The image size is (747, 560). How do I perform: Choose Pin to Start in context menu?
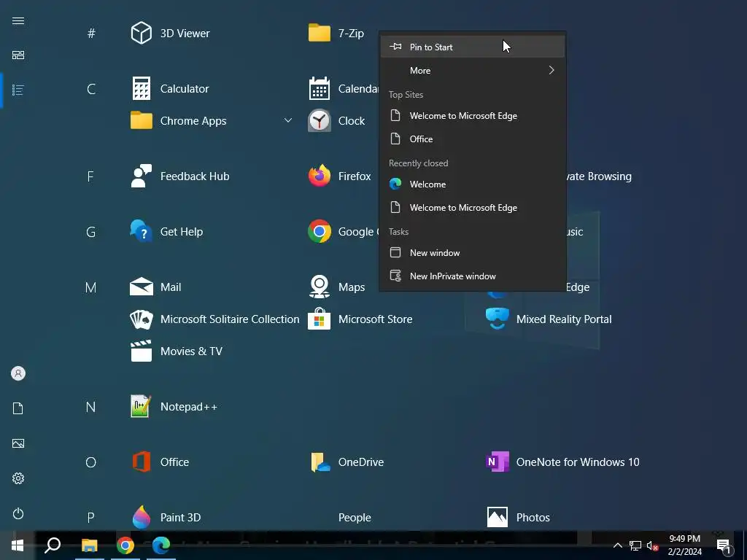pyautogui.click(x=473, y=47)
